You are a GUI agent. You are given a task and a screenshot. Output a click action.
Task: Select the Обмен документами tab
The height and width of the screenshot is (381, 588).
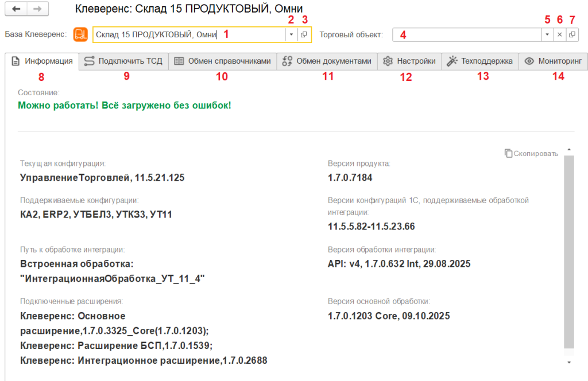point(327,61)
